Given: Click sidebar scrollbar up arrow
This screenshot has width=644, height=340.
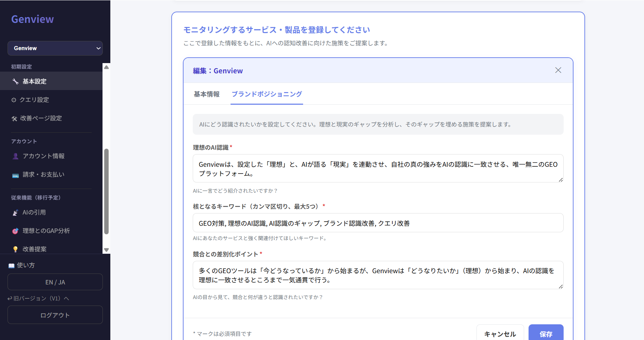Looking at the screenshot, I should pyautogui.click(x=106, y=67).
